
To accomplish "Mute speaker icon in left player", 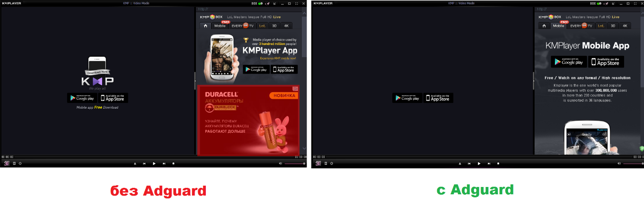I will pos(280,164).
